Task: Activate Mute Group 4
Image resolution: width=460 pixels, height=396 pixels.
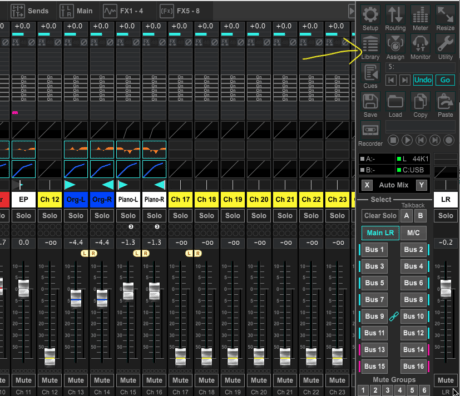Action: click(x=400, y=390)
